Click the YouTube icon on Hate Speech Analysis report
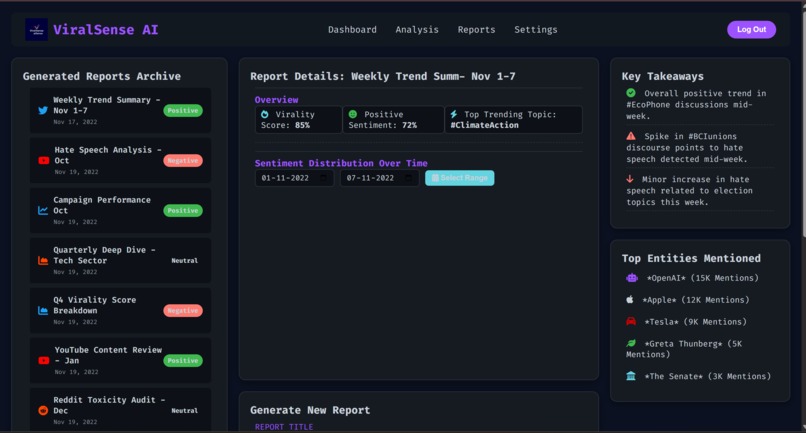806x433 pixels. [x=44, y=160]
